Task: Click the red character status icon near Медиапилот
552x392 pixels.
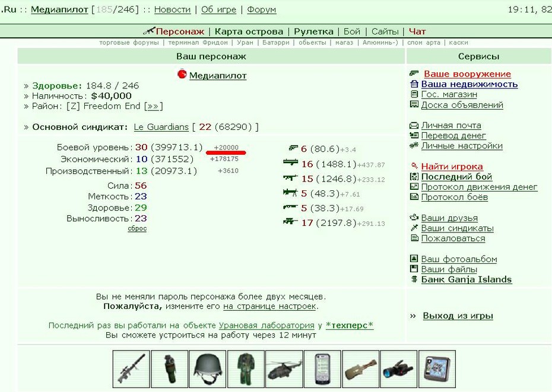Action: pyautogui.click(x=182, y=74)
